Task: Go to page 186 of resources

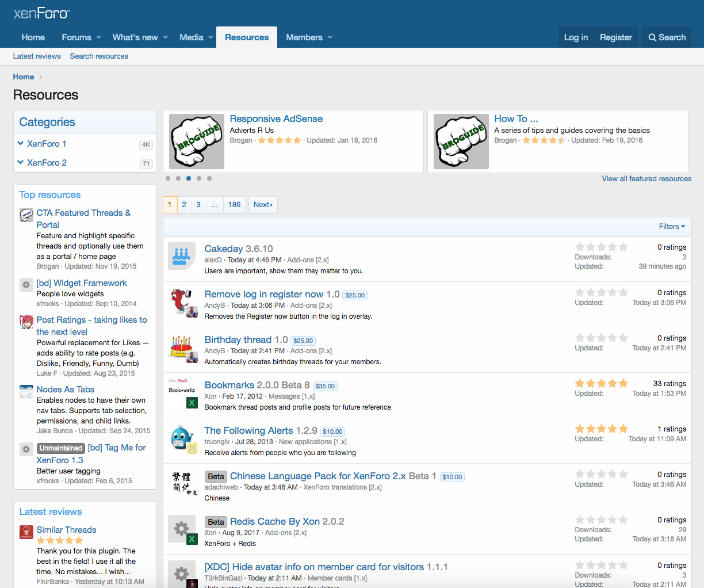Action: (x=234, y=205)
